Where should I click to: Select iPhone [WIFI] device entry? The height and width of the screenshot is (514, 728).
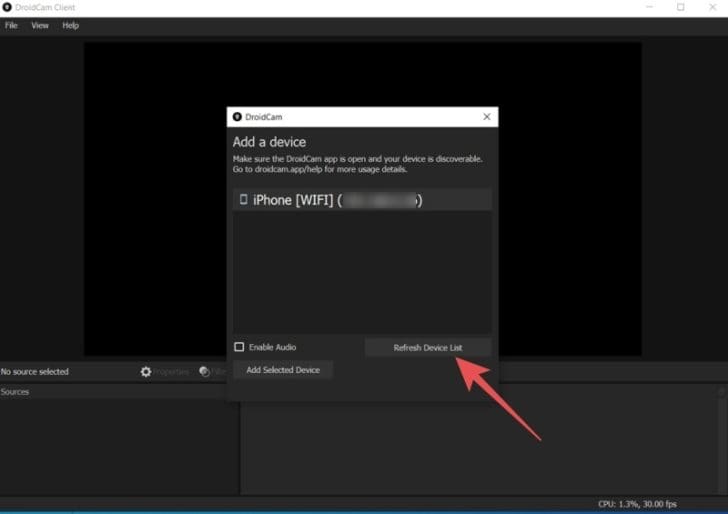coord(362,200)
